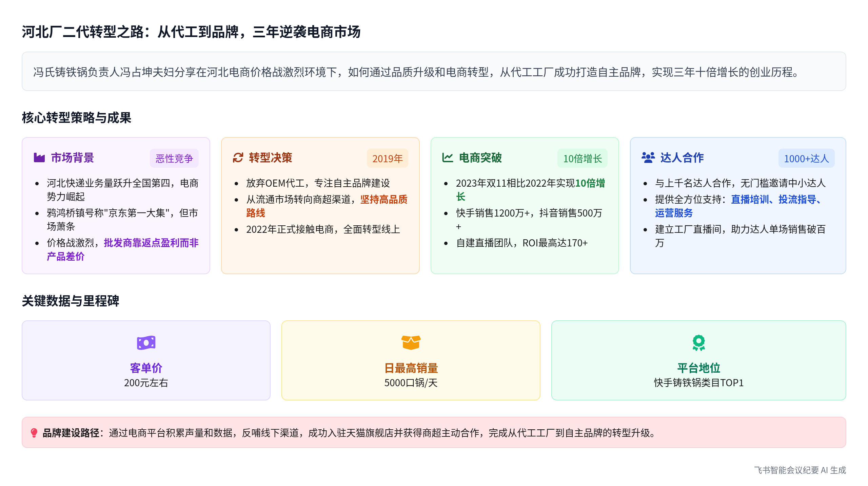Screen dimensions: 868x486
Task: Click the 恶性竞争 purple badge
Action: pyautogui.click(x=174, y=158)
